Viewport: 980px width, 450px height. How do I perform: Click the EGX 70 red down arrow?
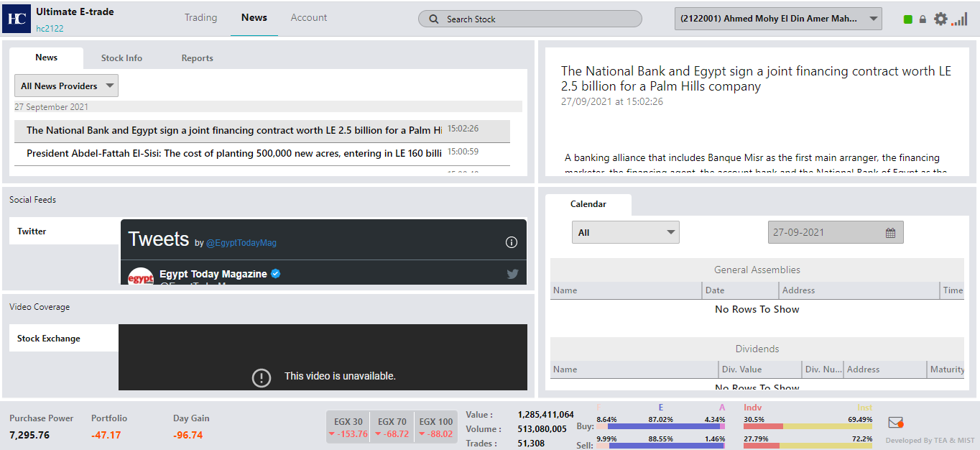pyautogui.click(x=378, y=434)
